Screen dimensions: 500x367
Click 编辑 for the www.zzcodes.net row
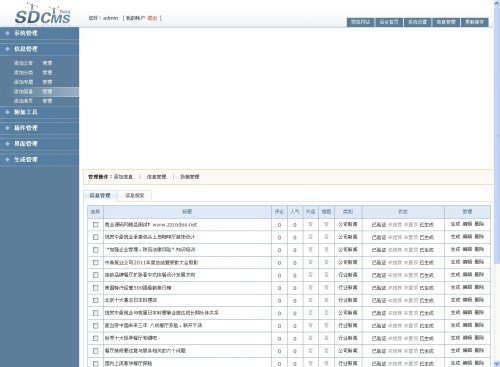(467, 224)
